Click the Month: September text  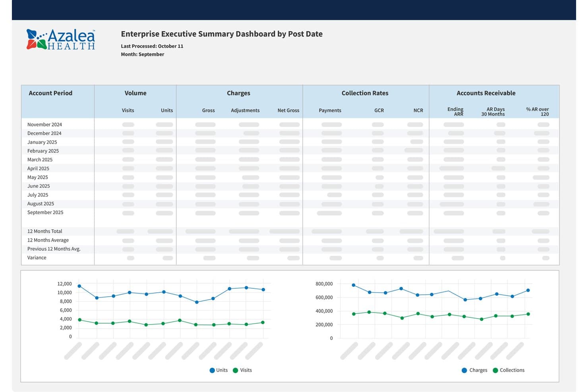point(143,54)
